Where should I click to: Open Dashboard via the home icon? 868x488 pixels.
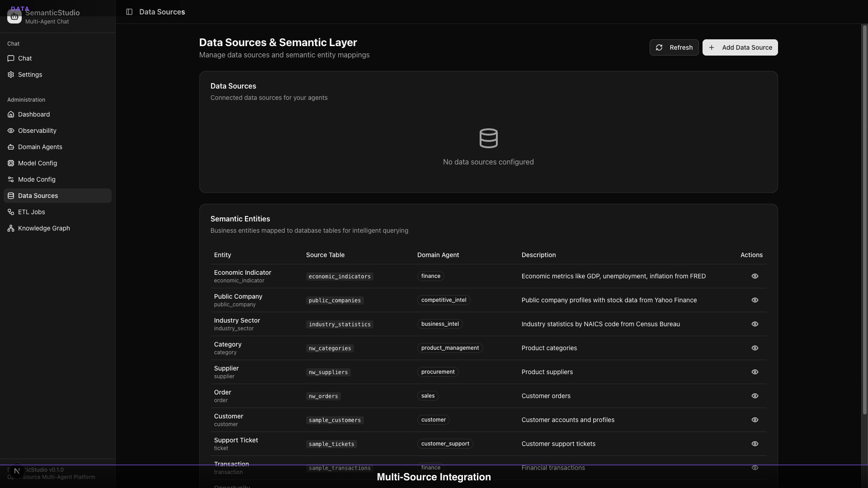[x=10, y=114]
